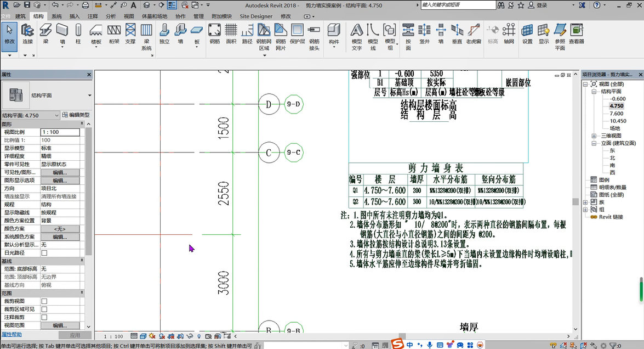Click the keyword search input field
This screenshot has width=644, height=349.
458,5
